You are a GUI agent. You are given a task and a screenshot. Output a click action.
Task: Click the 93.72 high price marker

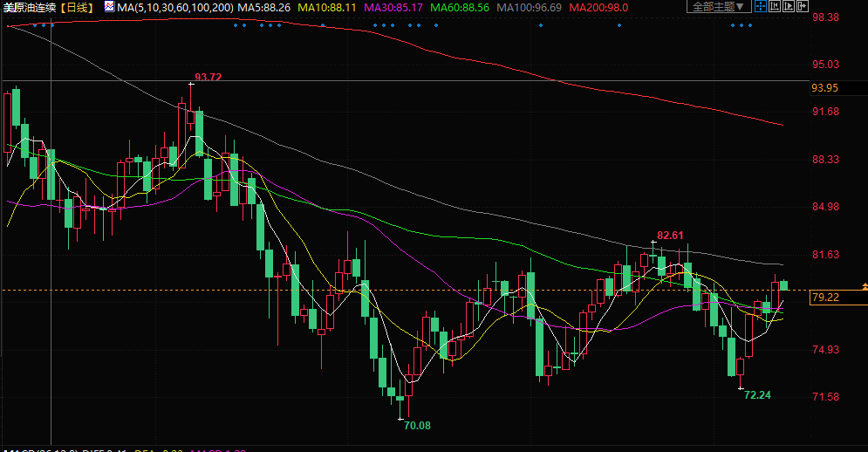pos(208,77)
